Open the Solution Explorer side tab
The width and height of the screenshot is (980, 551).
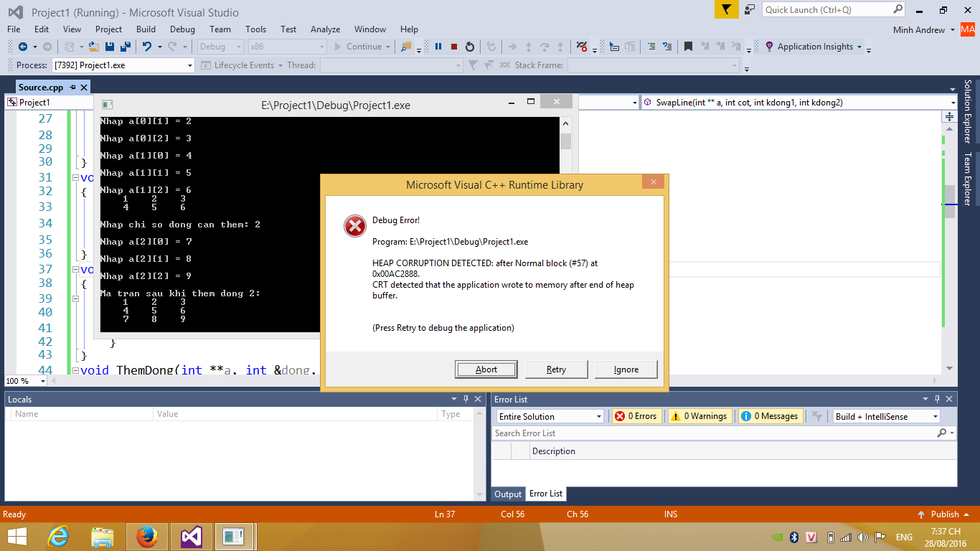(968, 111)
